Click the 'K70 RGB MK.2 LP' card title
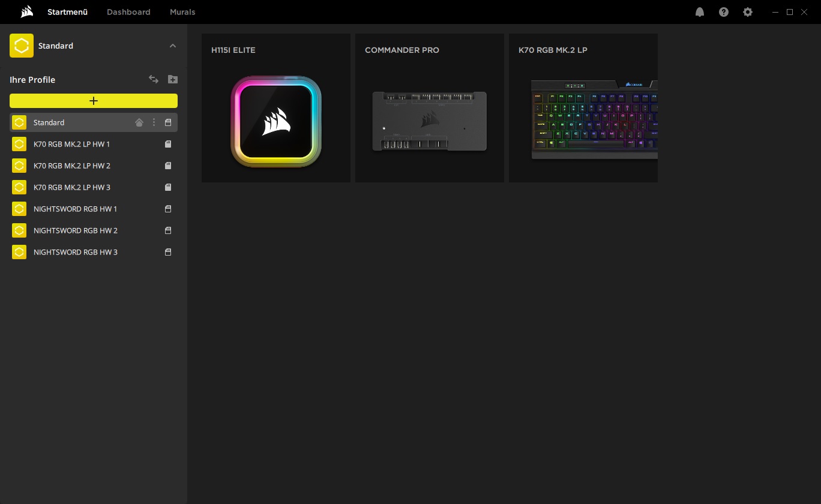 (553, 50)
